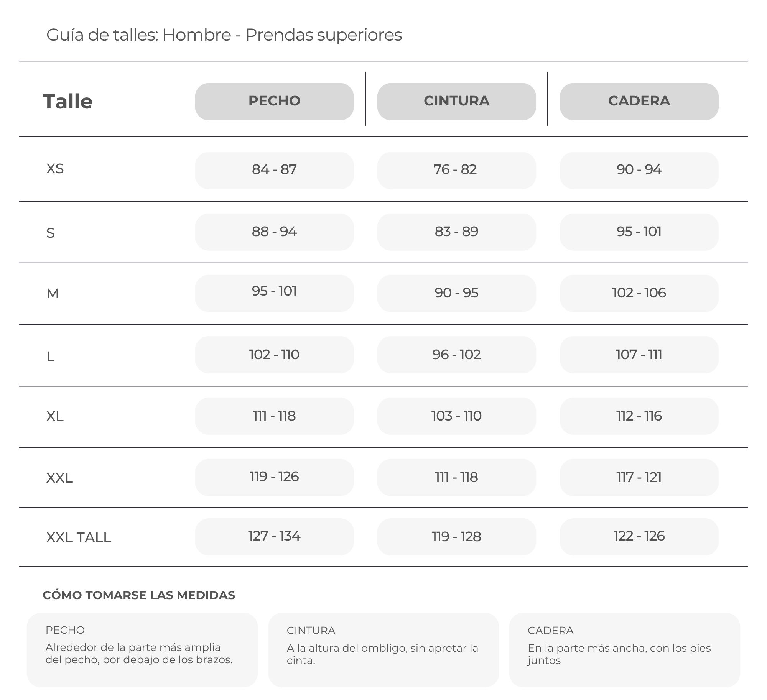Click the Talle heading

[67, 102]
